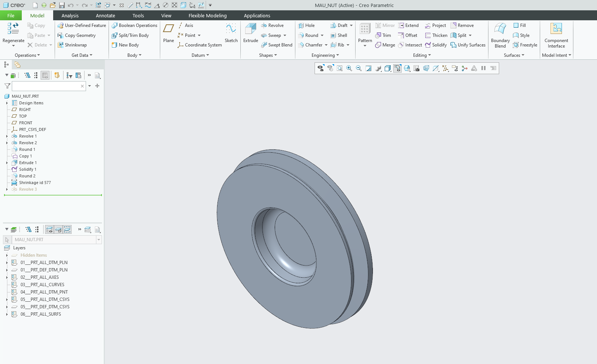Screen dimensions: 597x364
Task: Expand the Operations group menu
Action: [x=27, y=55]
